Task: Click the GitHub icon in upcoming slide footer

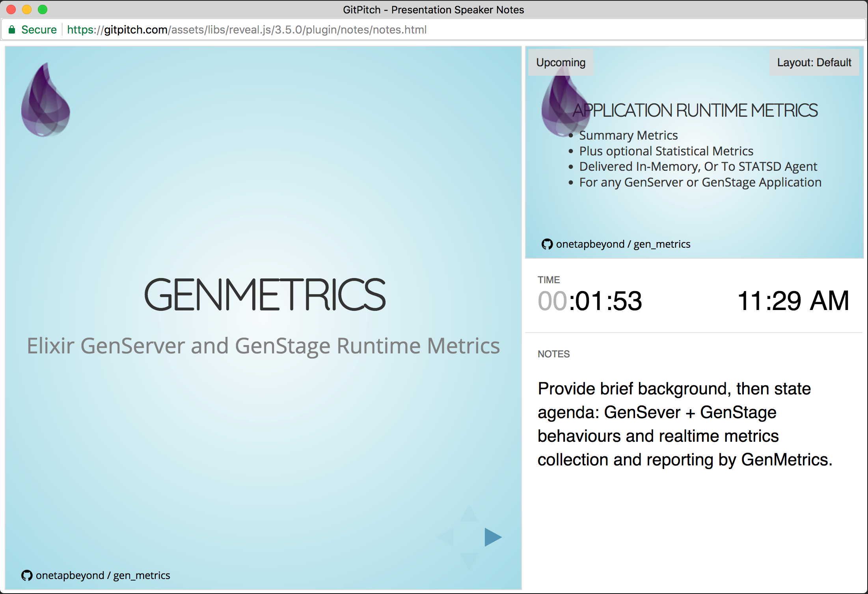Action: tap(547, 244)
